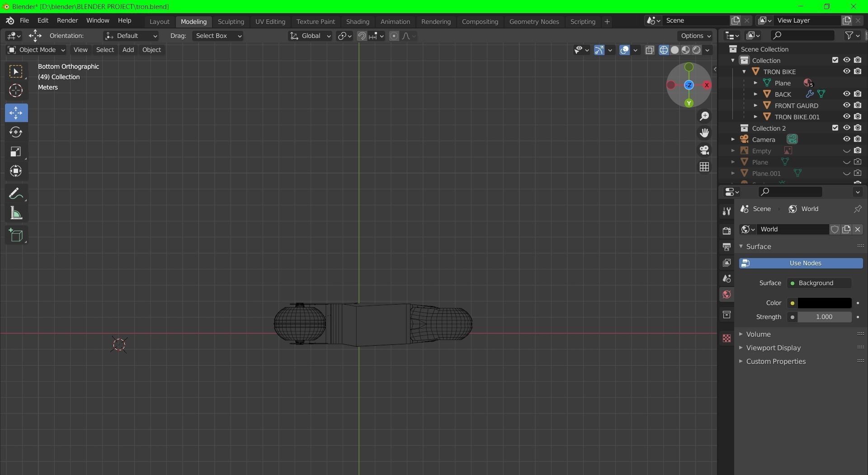868x475 pixels.
Task: Toggle proportional editing
Action: (x=394, y=36)
